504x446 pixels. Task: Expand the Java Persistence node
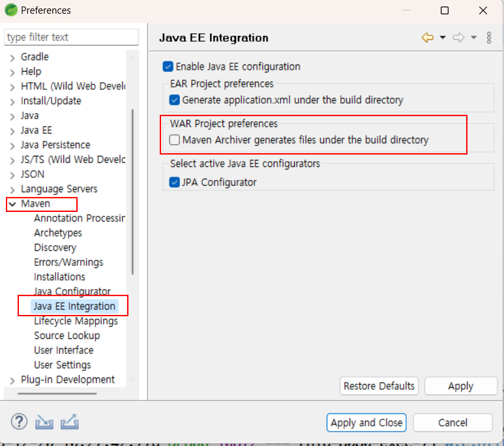click(x=12, y=145)
